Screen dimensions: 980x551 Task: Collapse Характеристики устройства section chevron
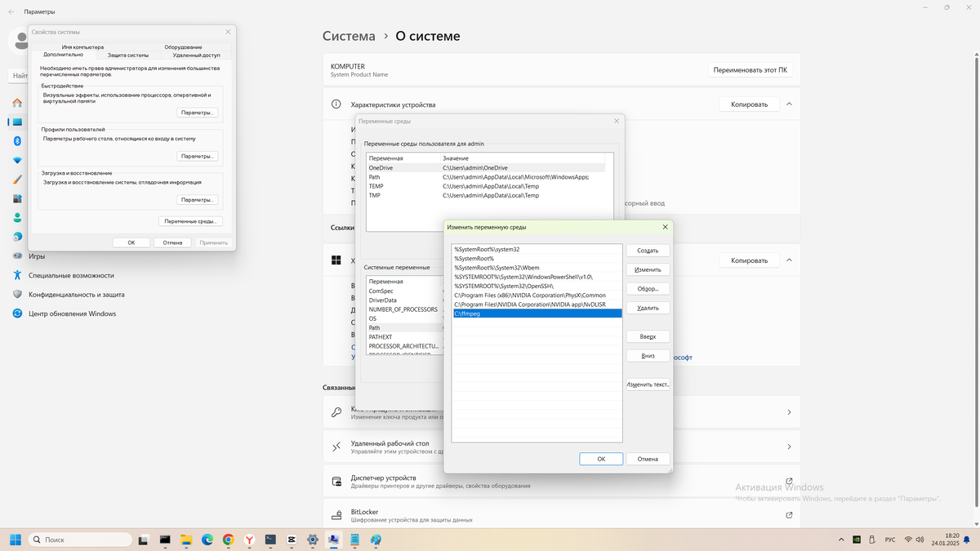coord(789,104)
